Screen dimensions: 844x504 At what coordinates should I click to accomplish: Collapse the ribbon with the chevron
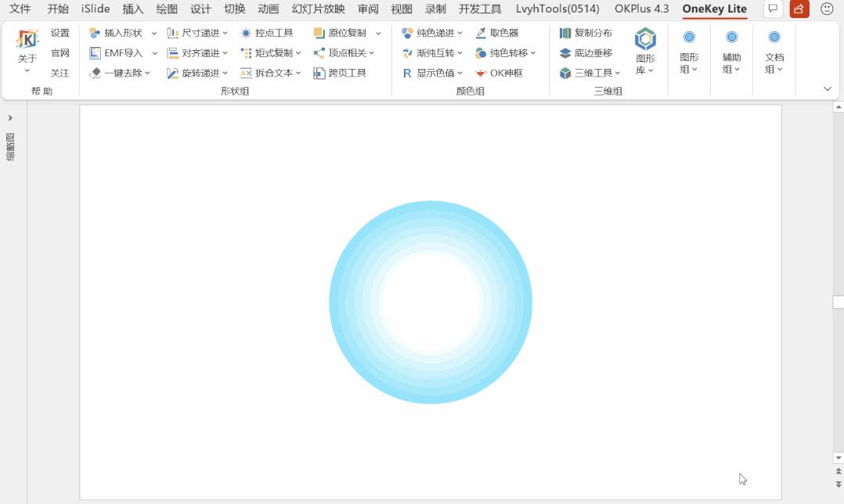tap(828, 88)
